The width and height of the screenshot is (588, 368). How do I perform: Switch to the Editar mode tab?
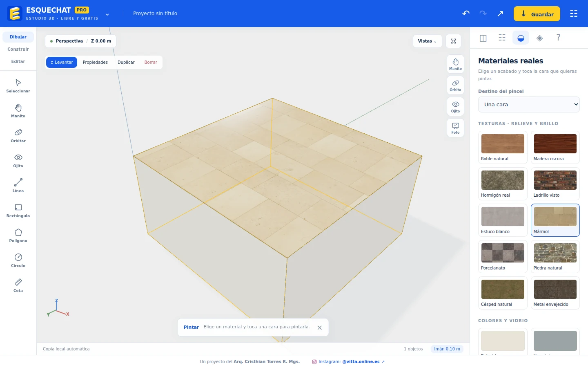[x=18, y=61]
